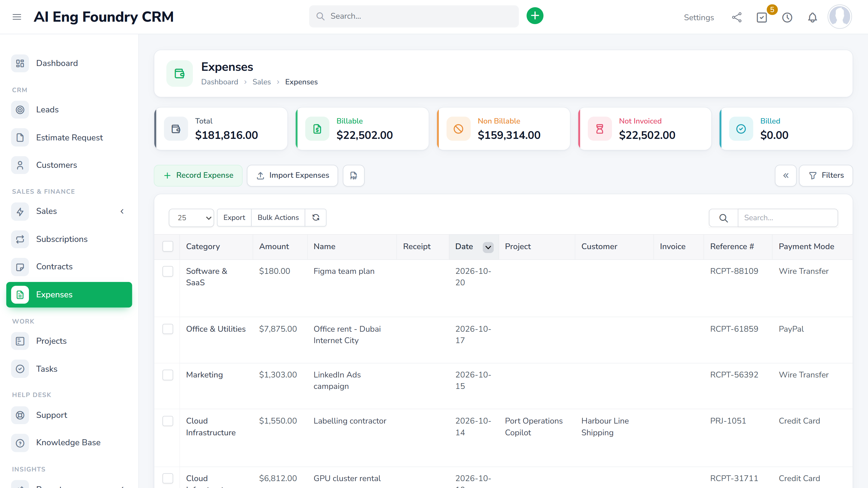
Task: Click the Non Billable ban icon
Action: coord(458,129)
